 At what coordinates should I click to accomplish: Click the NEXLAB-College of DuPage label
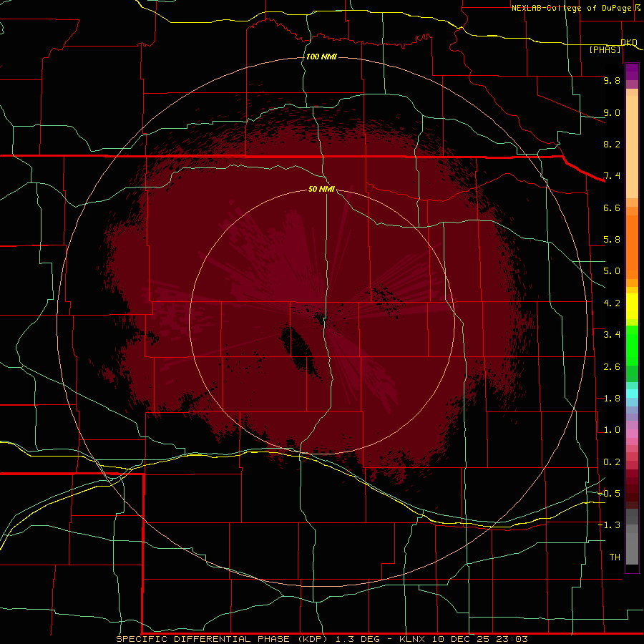[x=571, y=8]
